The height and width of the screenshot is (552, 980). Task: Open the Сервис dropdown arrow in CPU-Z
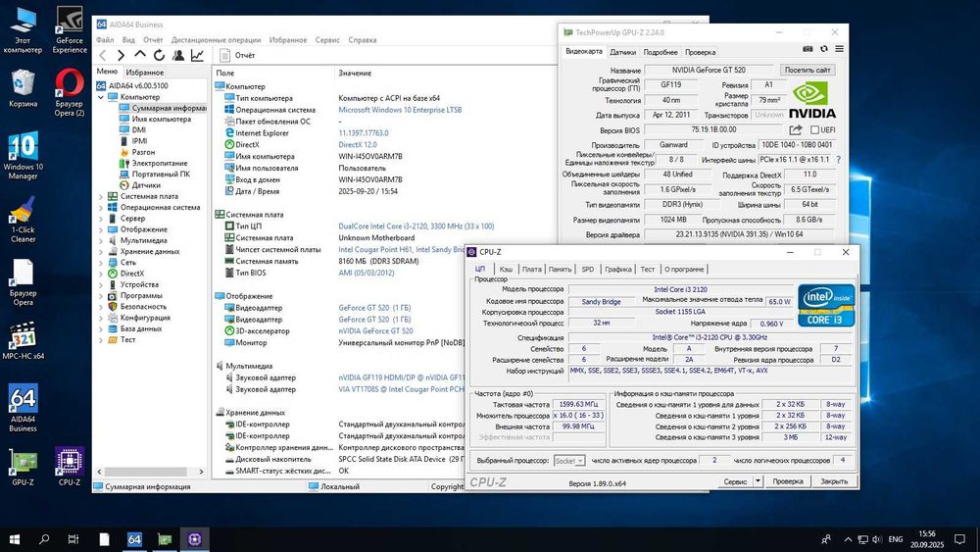(x=758, y=481)
